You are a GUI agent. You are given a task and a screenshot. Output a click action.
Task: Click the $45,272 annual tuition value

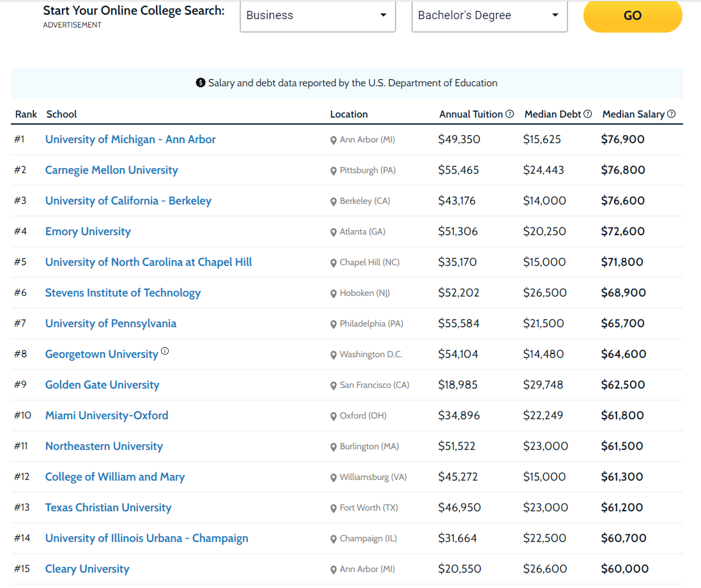click(458, 477)
